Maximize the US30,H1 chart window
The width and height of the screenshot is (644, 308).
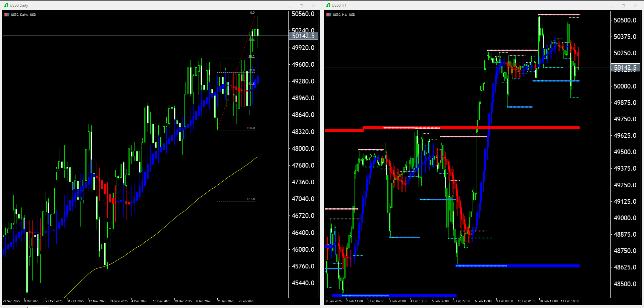(623, 6)
